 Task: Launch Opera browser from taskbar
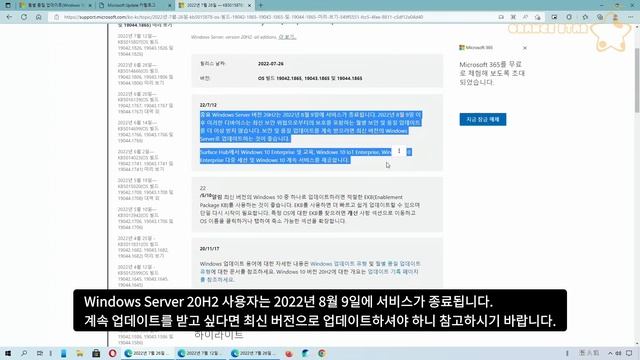(112, 353)
